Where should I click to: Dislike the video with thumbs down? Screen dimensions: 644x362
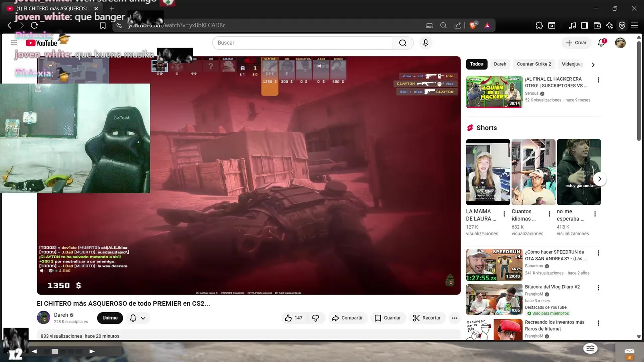pyautogui.click(x=316, y=318)
